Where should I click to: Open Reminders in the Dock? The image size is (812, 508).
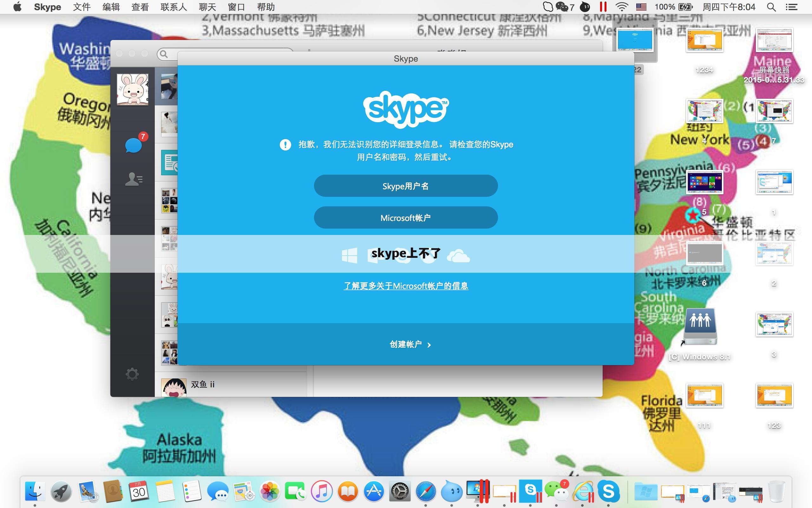click(x=191, y=491)
